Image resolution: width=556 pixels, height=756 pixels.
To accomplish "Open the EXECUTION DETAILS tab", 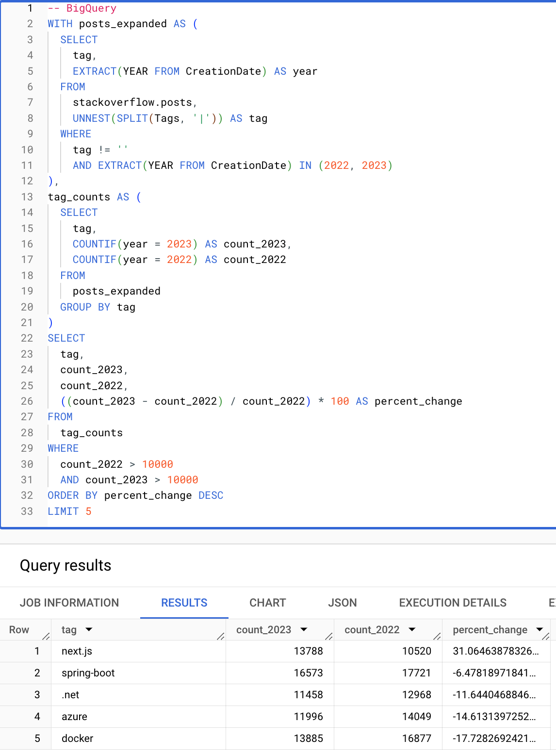I will click(x=452, y=603).
